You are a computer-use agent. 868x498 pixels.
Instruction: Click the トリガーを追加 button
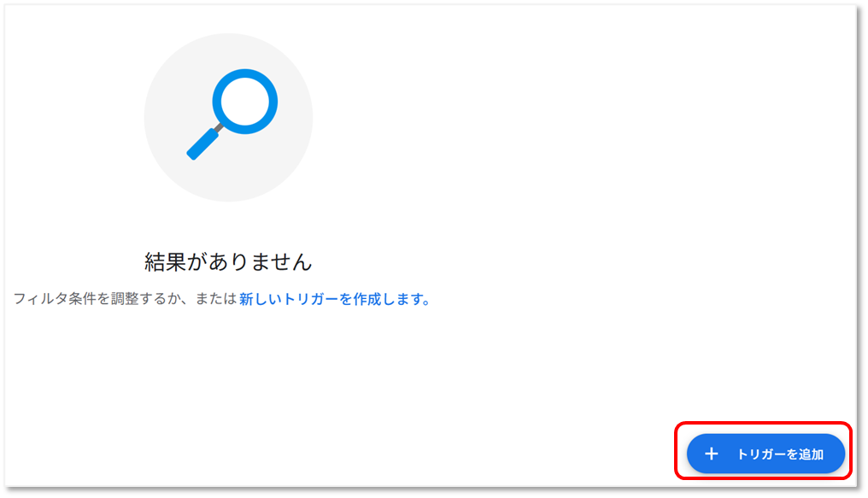765,454
